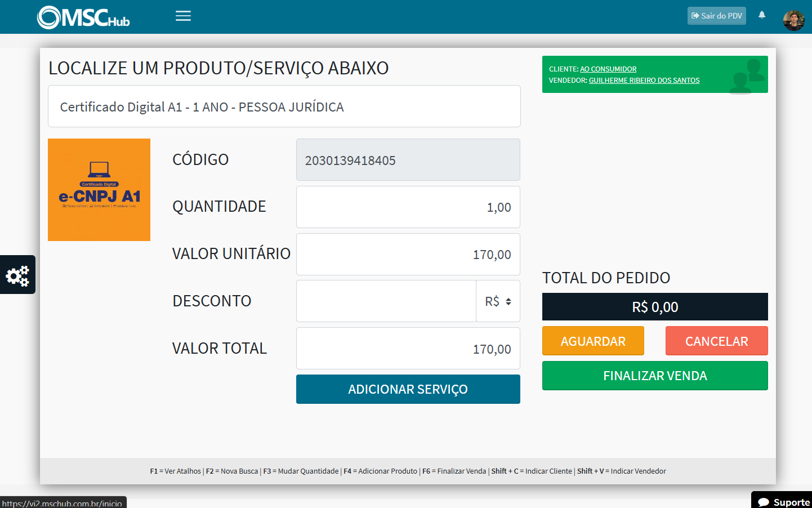The width and height of the screenshot is (812, 508).
Task: Open the AO CONSUMIDOR client link
Action: coord(608,69)
